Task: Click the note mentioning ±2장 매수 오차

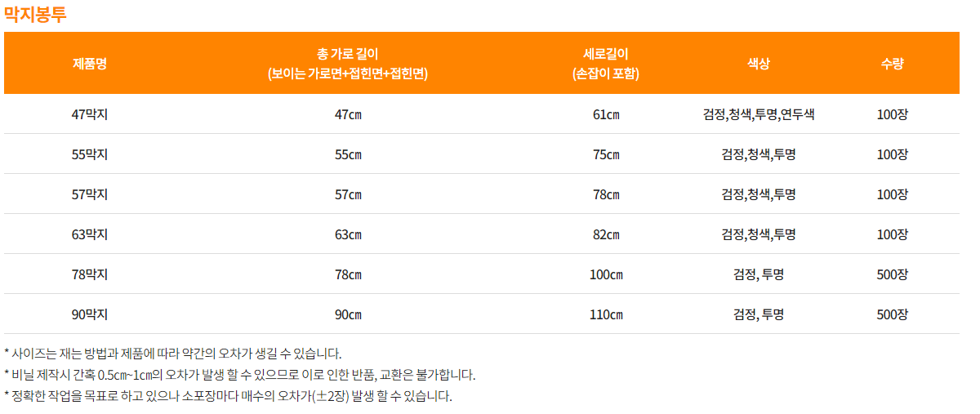Action: tap(229, 396)
